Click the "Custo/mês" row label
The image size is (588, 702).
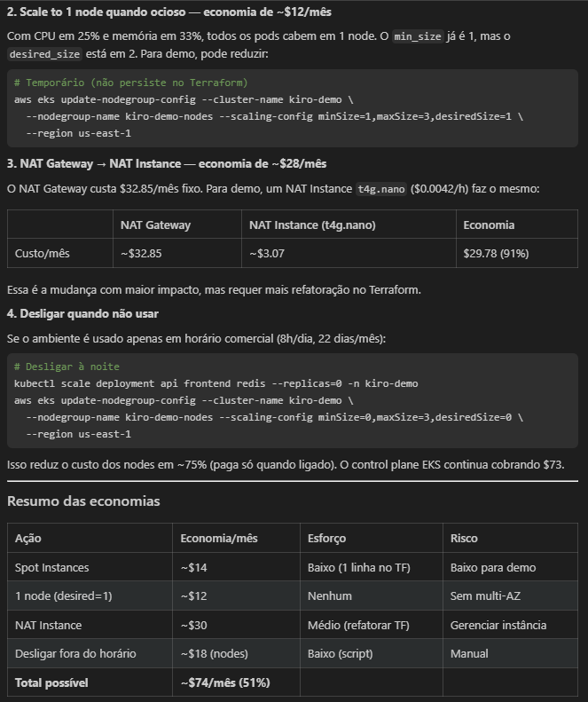pyautogui.click(x=43, y=254)
